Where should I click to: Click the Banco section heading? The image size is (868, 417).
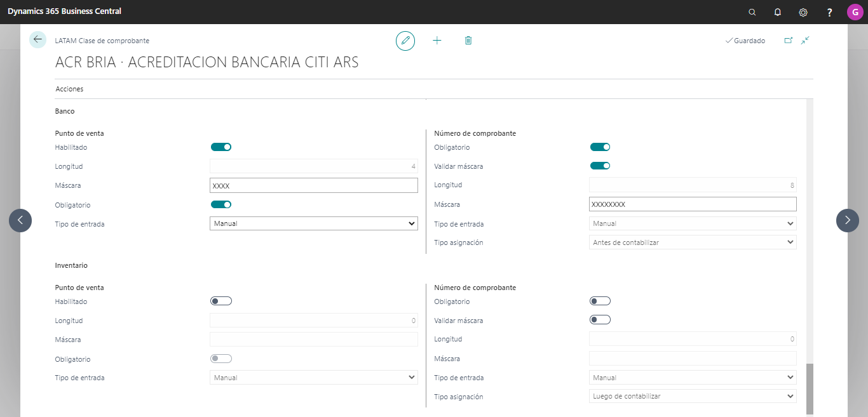pyautogui.click(x=65, y=111)
